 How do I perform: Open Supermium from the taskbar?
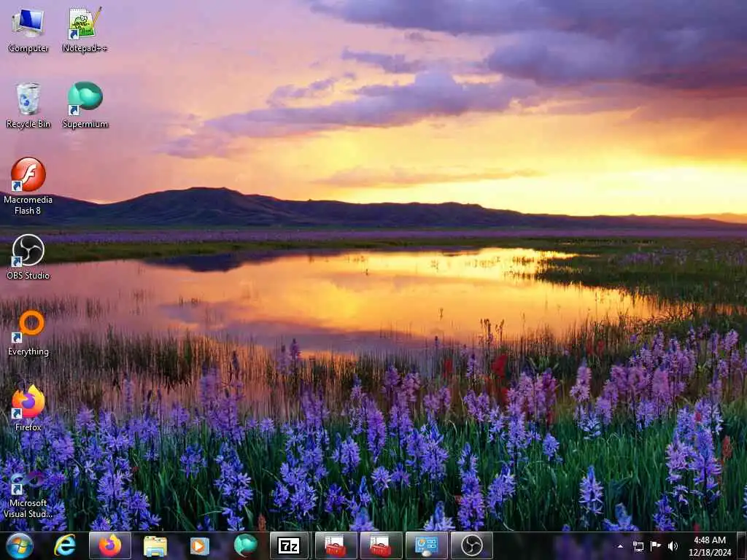click(245, 545)
